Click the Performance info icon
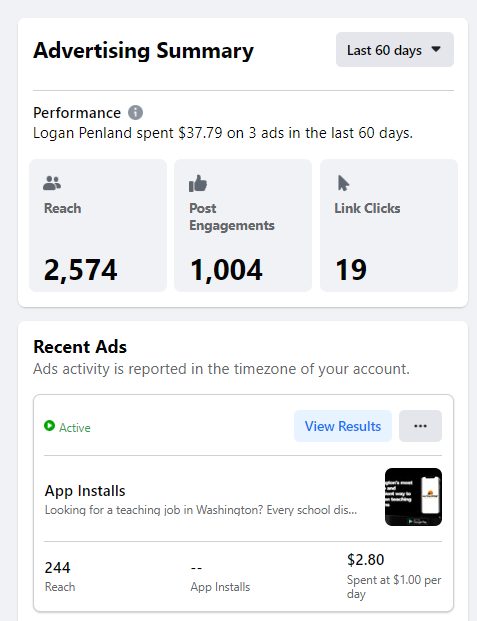The height and width of the screenshot is (621, 477). point(135,112)
